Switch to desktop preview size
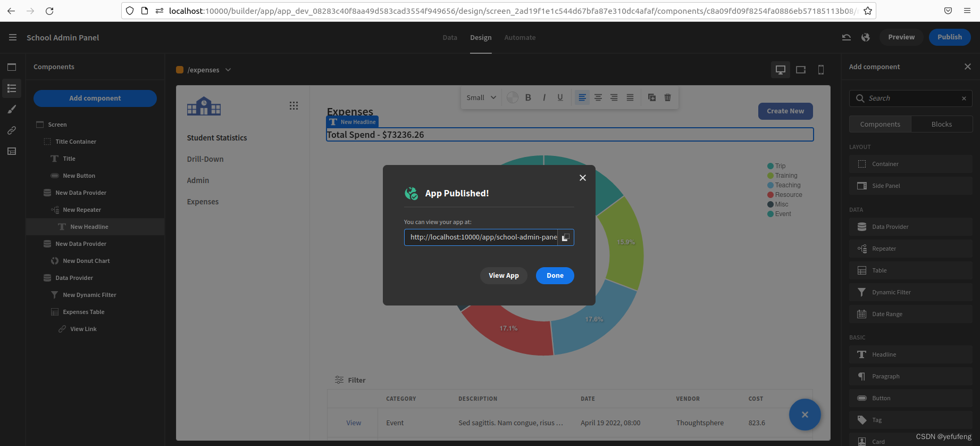The image size is (980, 446). pos(781,70)
